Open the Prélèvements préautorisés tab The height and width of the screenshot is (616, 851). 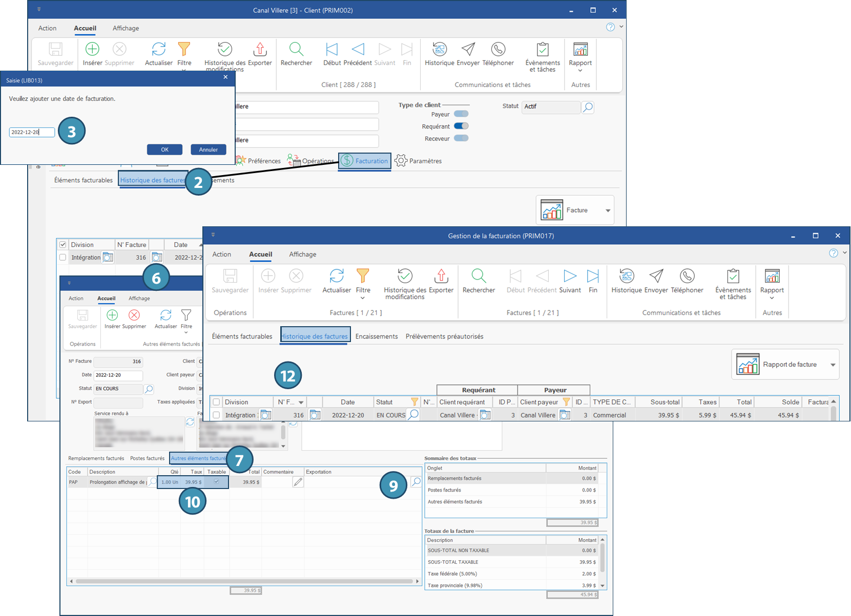click(x=444, y=336)
